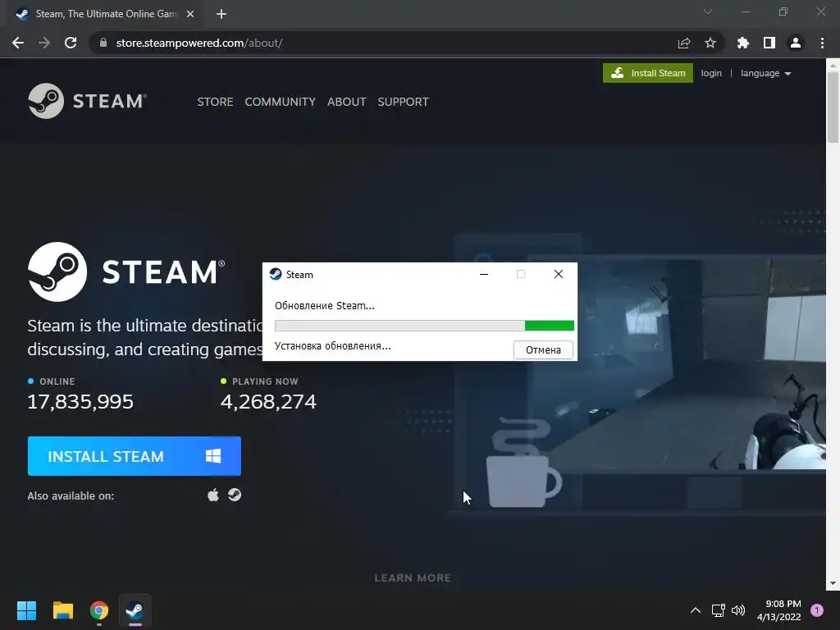840x630 pixels.
Task: Open the network tray icon
Action: [718, 610]
